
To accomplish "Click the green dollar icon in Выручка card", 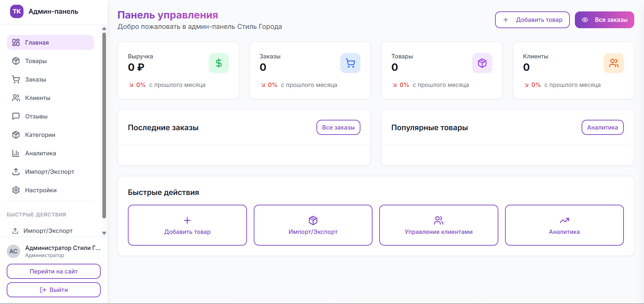I will click(x=218, y=63).
